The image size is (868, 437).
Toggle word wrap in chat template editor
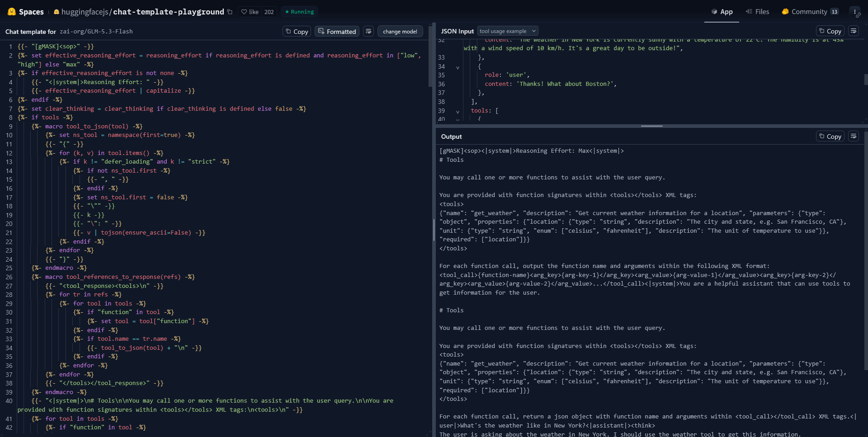click(x=368, y=31)
